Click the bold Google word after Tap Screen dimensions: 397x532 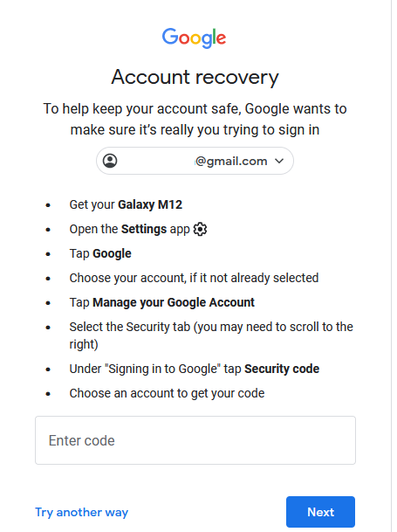click(112, 254)
